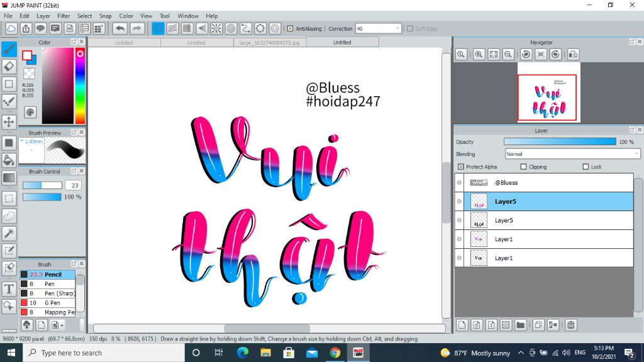Click the zoom-in magnifier in Navigator
644x362 pixels.
click(479, 55)
